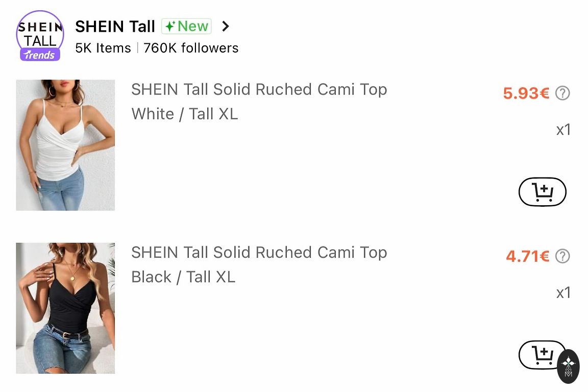The image size is (588, 392).
Task: Click the 5.93€ price
Action: click(x=526, y=93)
